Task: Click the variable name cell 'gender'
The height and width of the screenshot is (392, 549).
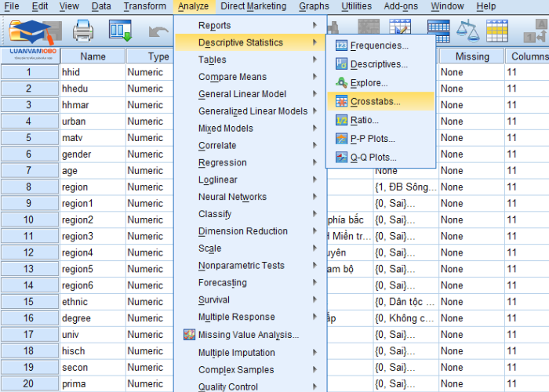Action: [x=76, y=154]
